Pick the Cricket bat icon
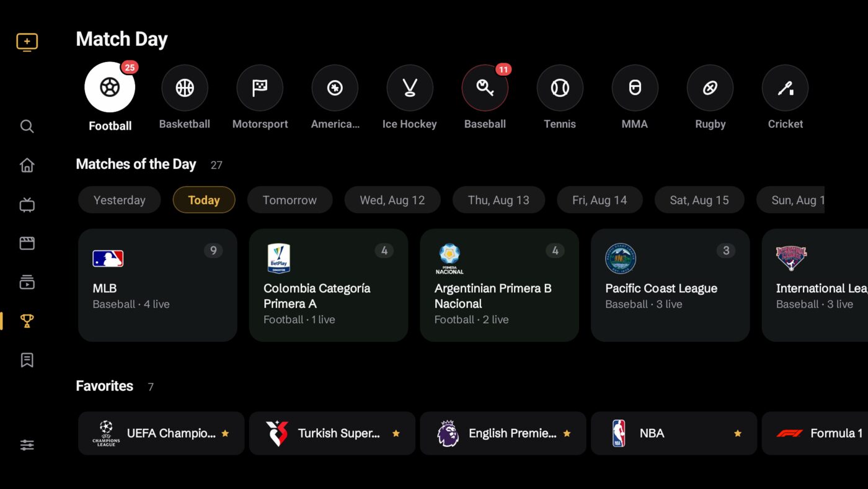Screen dimensions: 868x489 [x=785, y=88]
